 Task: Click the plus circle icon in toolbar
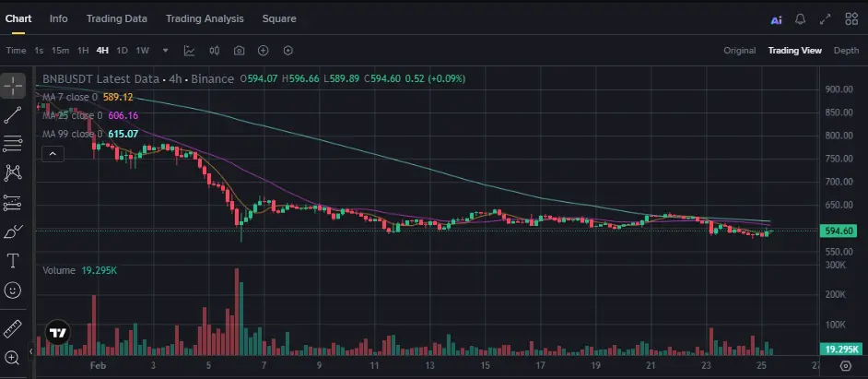tap(263, 51)
